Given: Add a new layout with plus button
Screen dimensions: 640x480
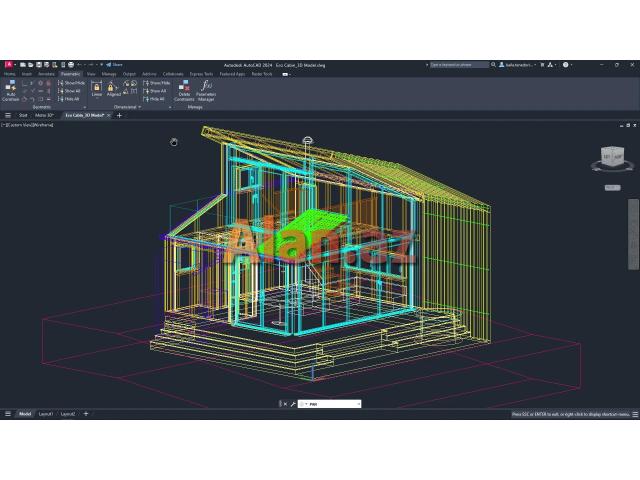Looking at the screenshot, I should [86, 413].
